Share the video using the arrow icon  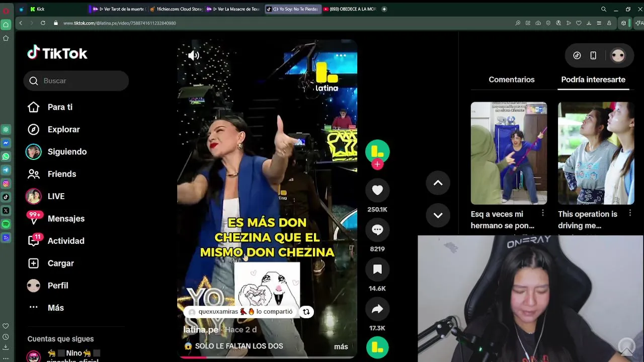pos(377,309)
